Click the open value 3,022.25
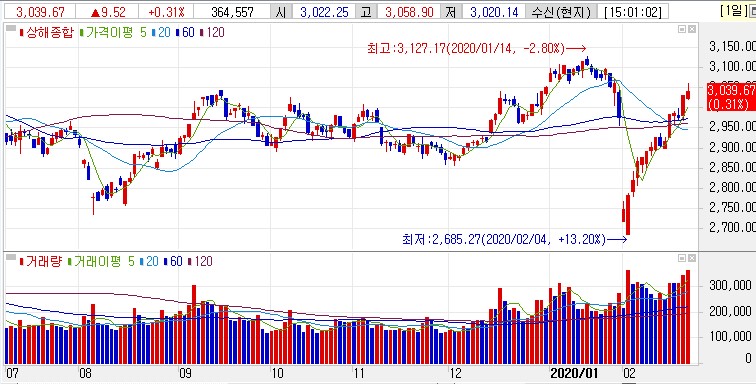The height and width of the screenshot is (384, 756). [x=324, y=12]
